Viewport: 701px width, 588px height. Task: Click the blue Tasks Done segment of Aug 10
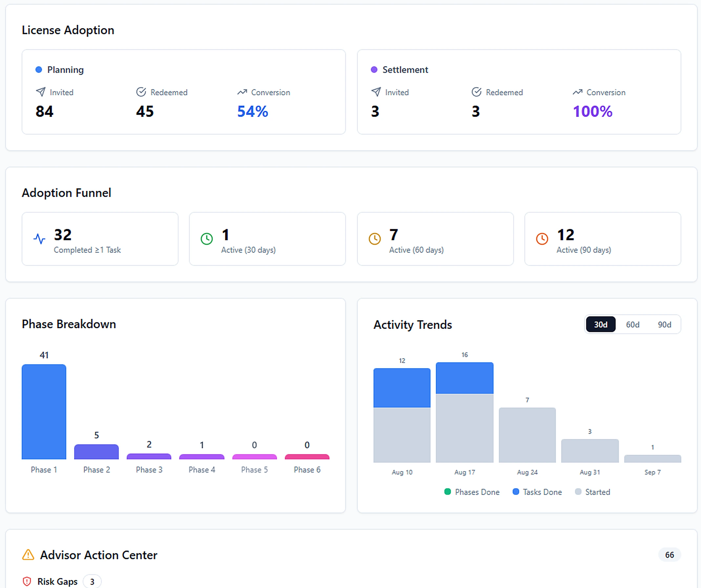point(402,388)
